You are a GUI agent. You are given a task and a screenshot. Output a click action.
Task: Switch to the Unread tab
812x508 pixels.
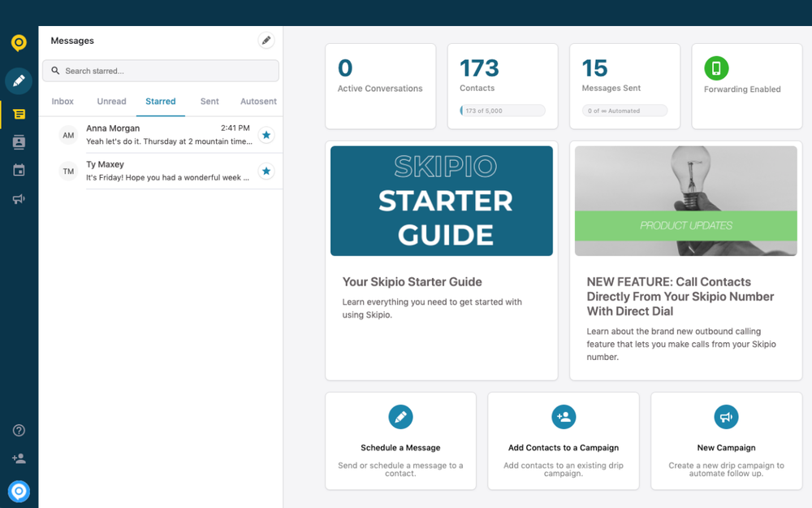111,101
